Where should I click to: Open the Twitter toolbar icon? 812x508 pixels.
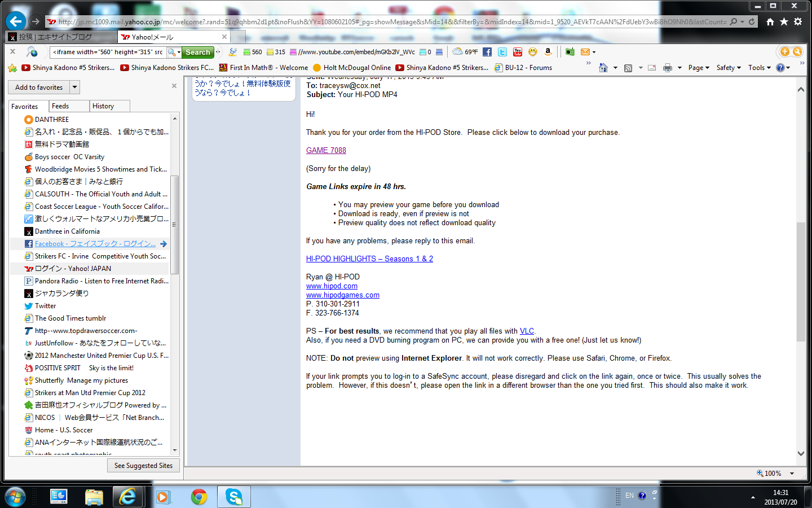click(x=502, y=52)
